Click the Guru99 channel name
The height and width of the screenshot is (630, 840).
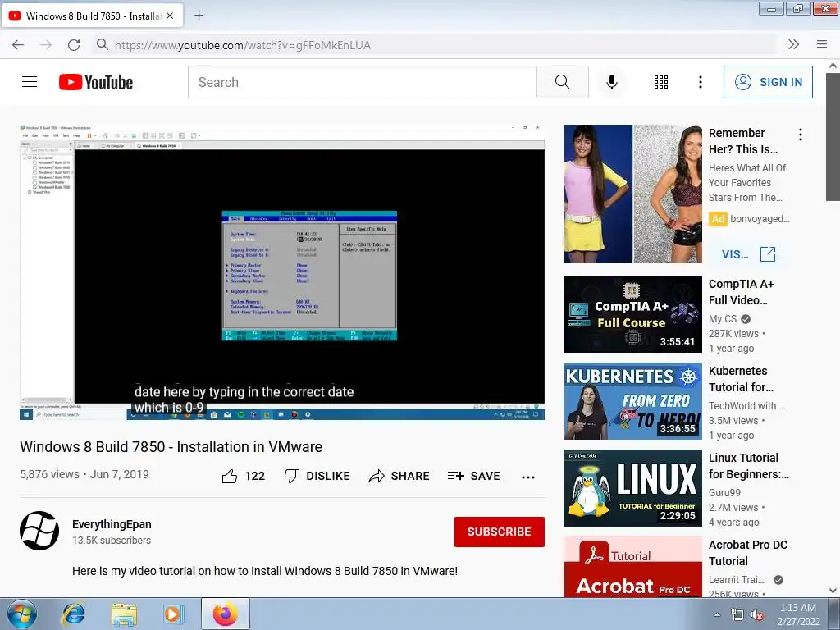(x=724, y=492)
